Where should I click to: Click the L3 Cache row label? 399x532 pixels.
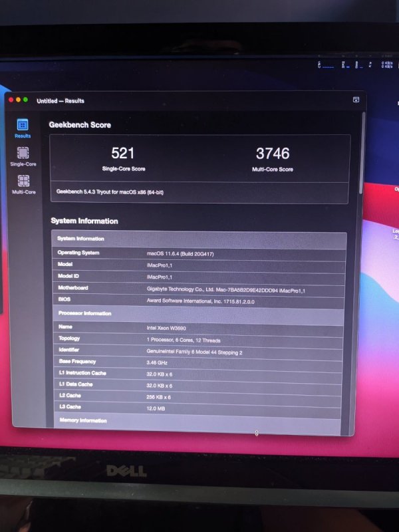pos(70,407)
